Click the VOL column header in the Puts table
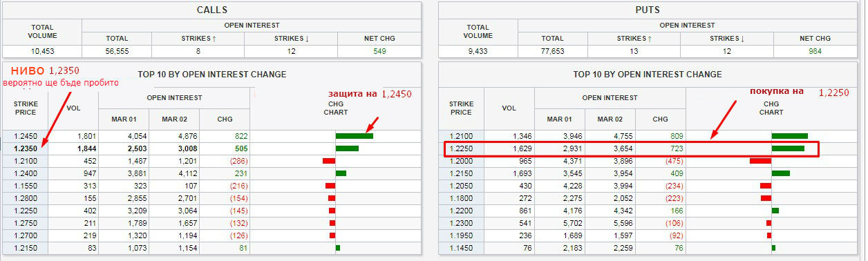Screen dimensions: 868x261 [x=509, y=108]
